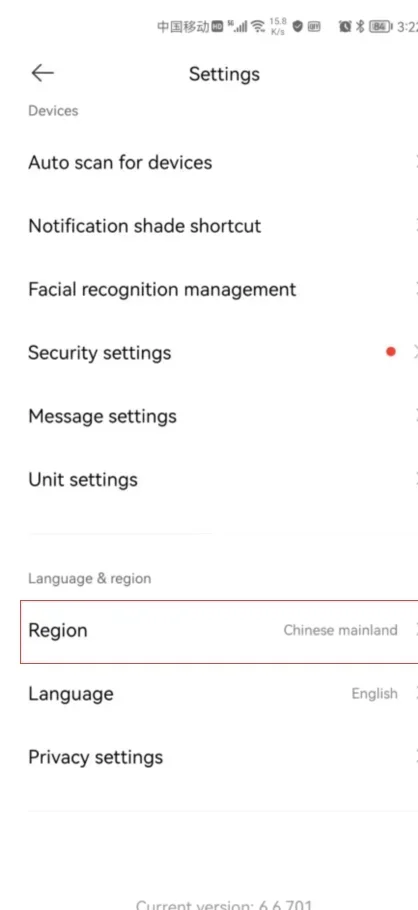
Task: Change Region from Chinese mainland
Action: [219, 631]
